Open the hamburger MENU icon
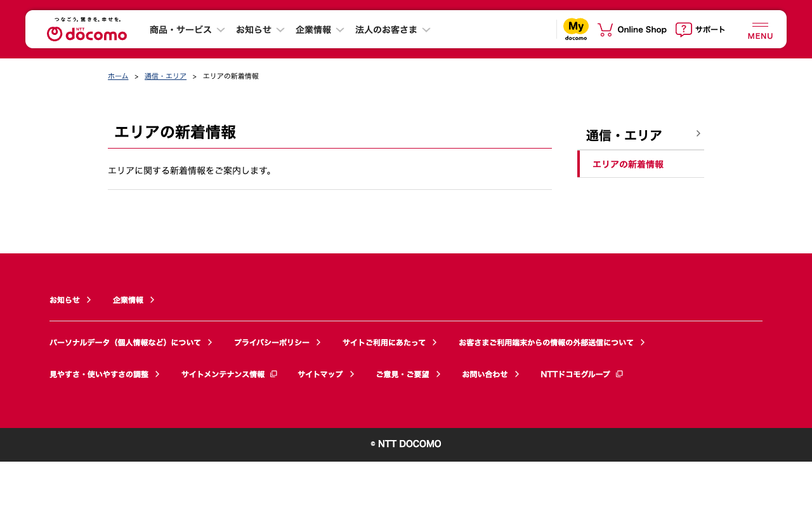The width and height of the screenshot is (812, 508). point(760,31)
